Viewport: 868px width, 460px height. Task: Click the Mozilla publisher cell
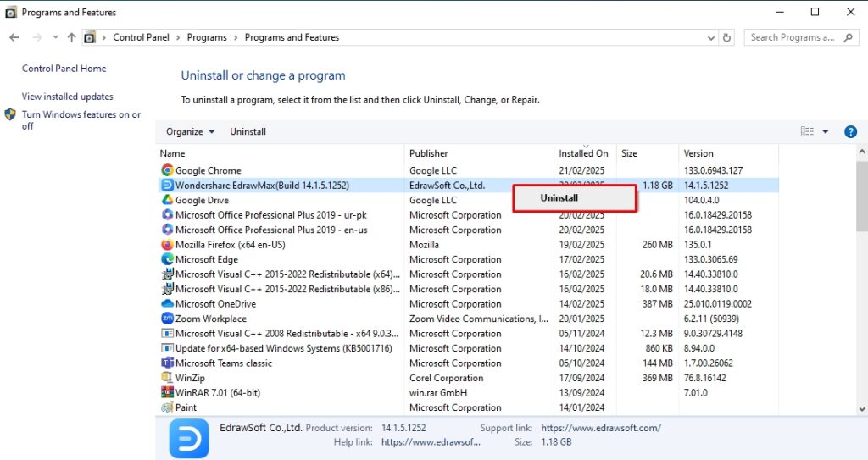tap(424, 245)
